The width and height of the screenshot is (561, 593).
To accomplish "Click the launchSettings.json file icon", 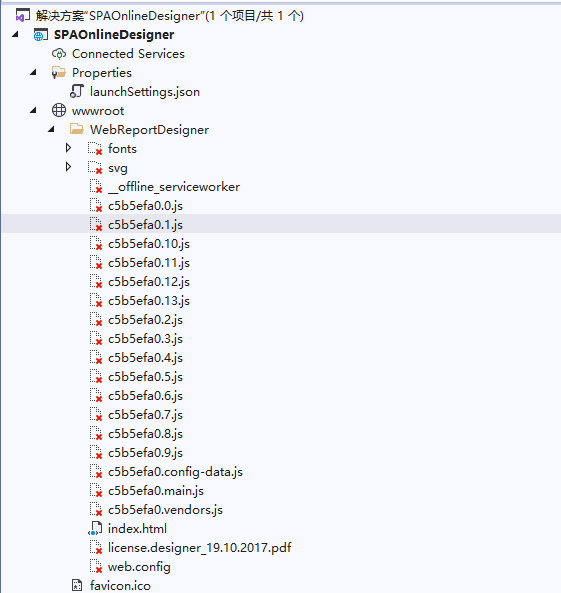I will point(77,92).
